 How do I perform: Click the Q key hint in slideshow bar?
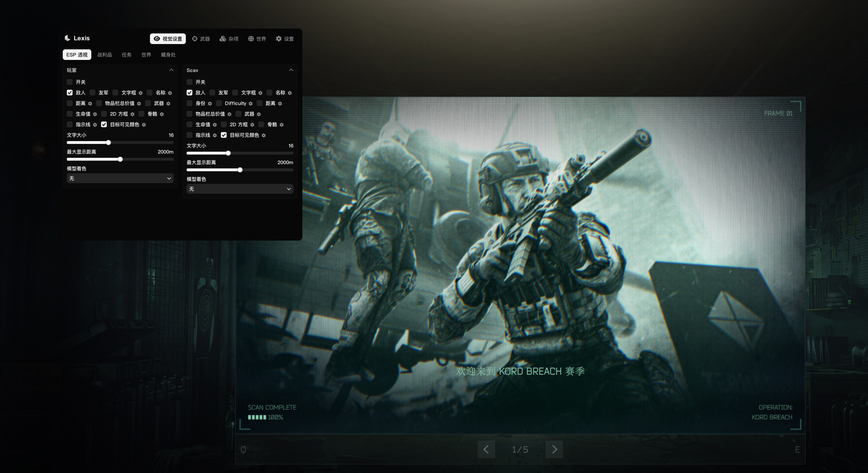[x=243, y=450]
